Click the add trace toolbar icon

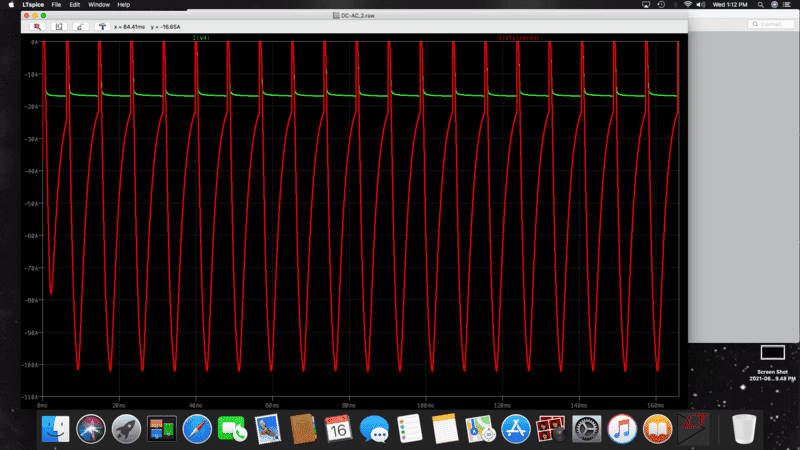pyautogui.click(x=80, y=27)
